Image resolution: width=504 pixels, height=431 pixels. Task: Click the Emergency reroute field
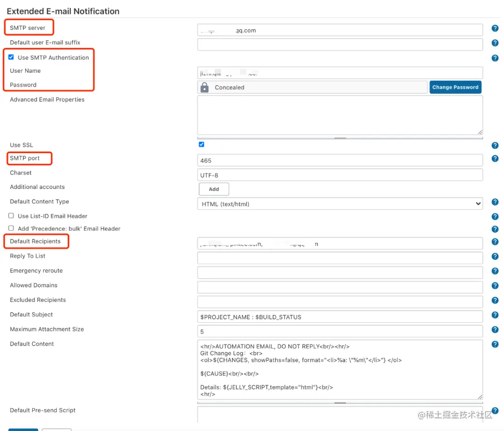pos(340,273)
